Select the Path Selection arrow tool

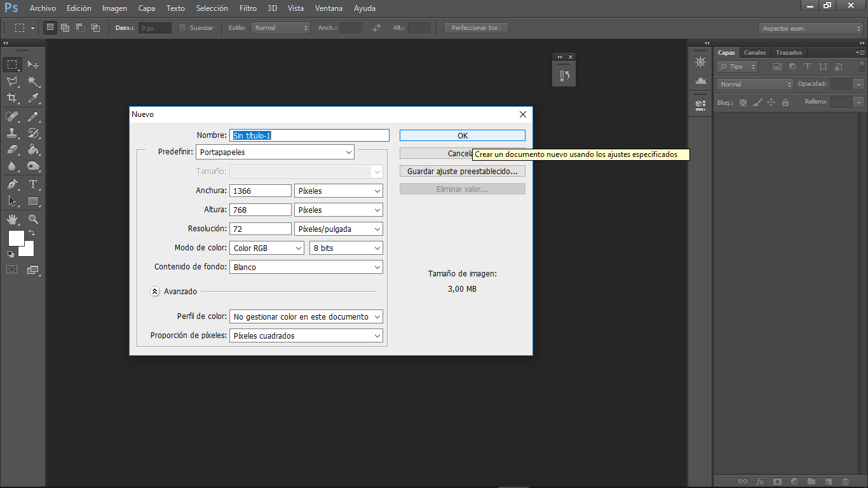click(x=12, y=201)
